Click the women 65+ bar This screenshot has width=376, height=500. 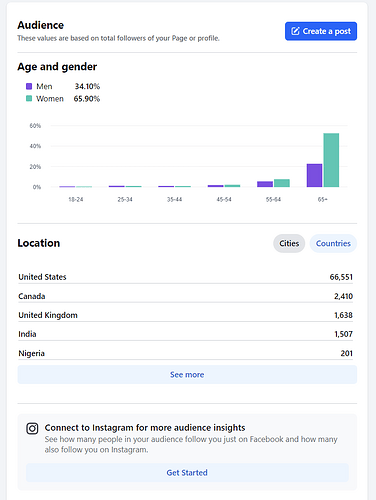(331, 160)
